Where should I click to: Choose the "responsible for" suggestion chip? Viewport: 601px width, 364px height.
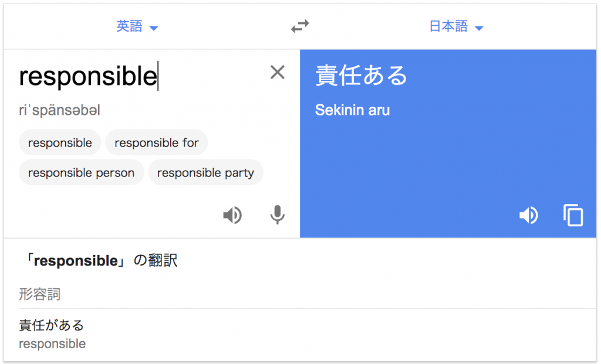coord(157,142)
